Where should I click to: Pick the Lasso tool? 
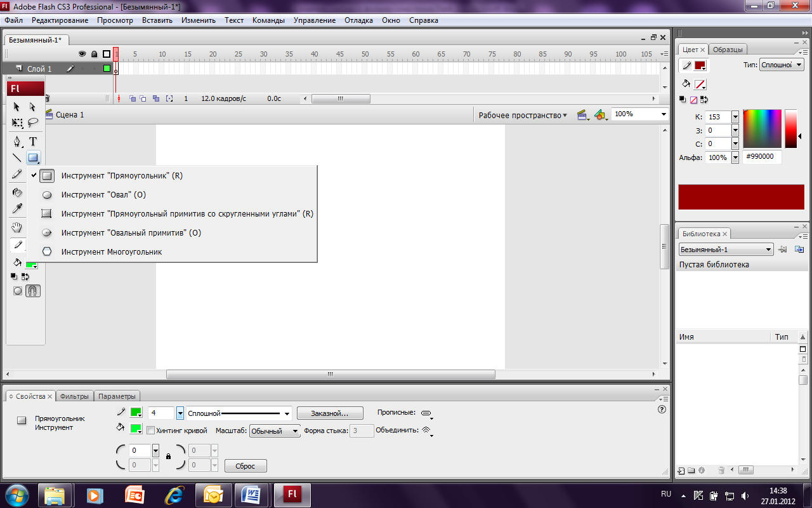point(33,123)
